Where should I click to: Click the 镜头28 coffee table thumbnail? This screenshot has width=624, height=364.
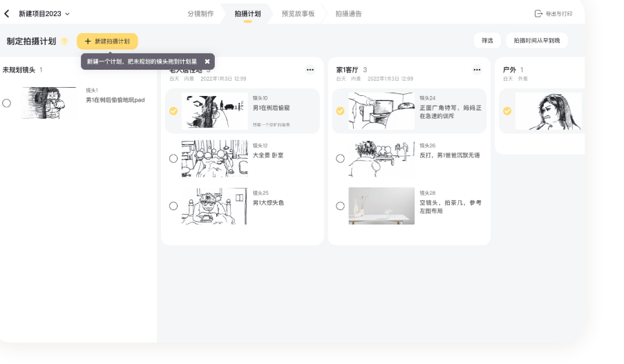tap(381, 206)
